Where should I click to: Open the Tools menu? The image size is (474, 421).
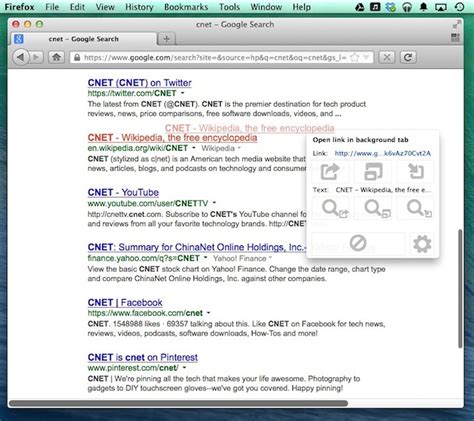[x=229, y=7]
